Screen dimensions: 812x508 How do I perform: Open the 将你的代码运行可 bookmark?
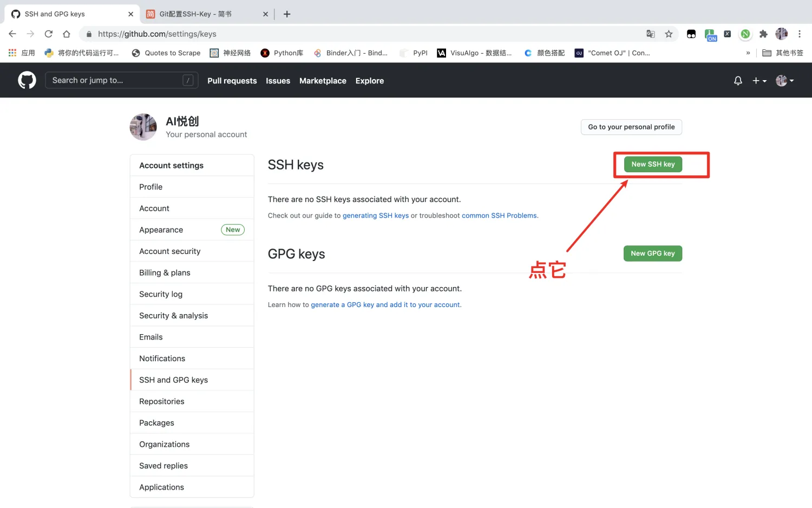pos(82,53)
